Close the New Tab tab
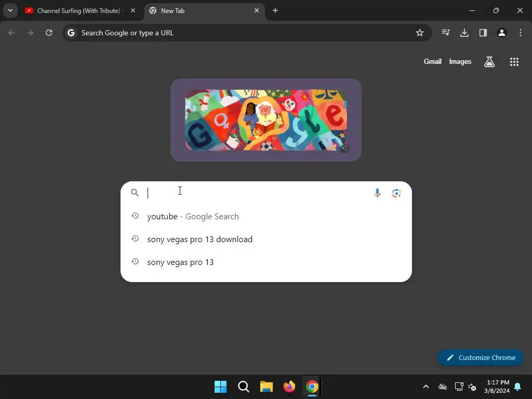This screenshot has width=532, height=399. [x=257, y=11]
